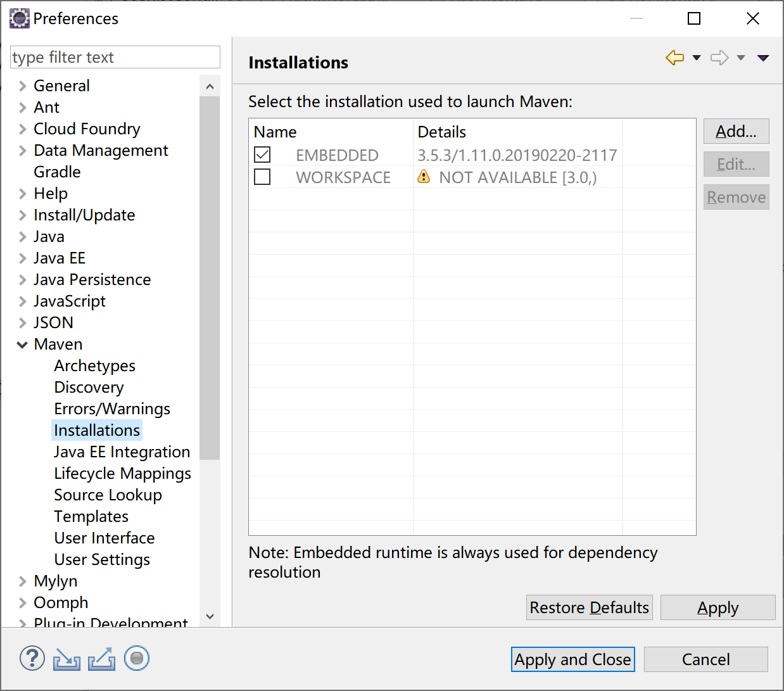The width and height of the screenshot is (784, 691).
Task: Maximize the Preferences window
Action: tap(694, 18)
